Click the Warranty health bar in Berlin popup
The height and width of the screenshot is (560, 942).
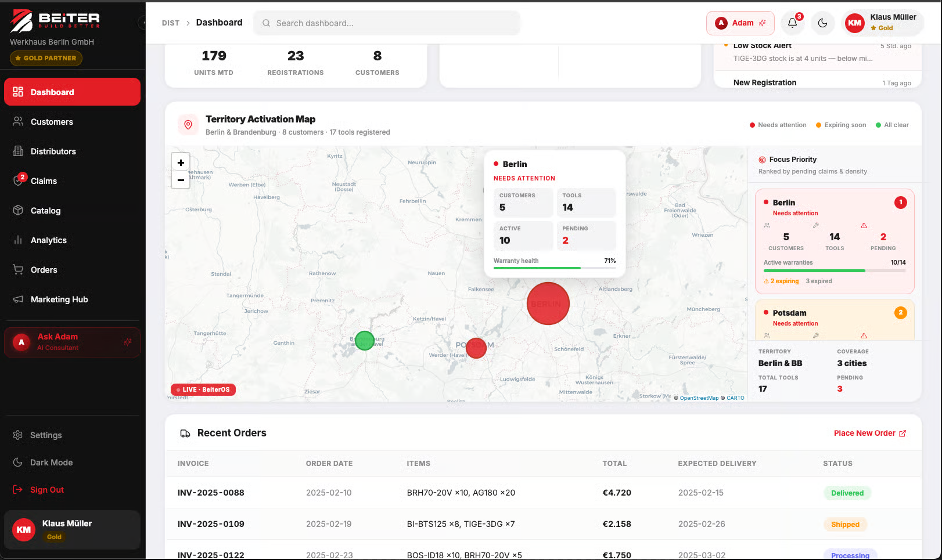(555, 268)
